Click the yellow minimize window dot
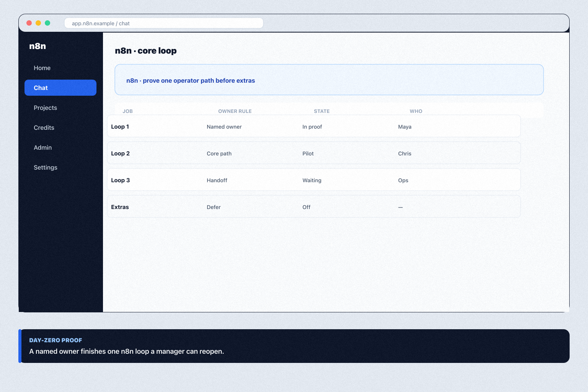This screenshot has width=588, height=392. tap(38, 23)
